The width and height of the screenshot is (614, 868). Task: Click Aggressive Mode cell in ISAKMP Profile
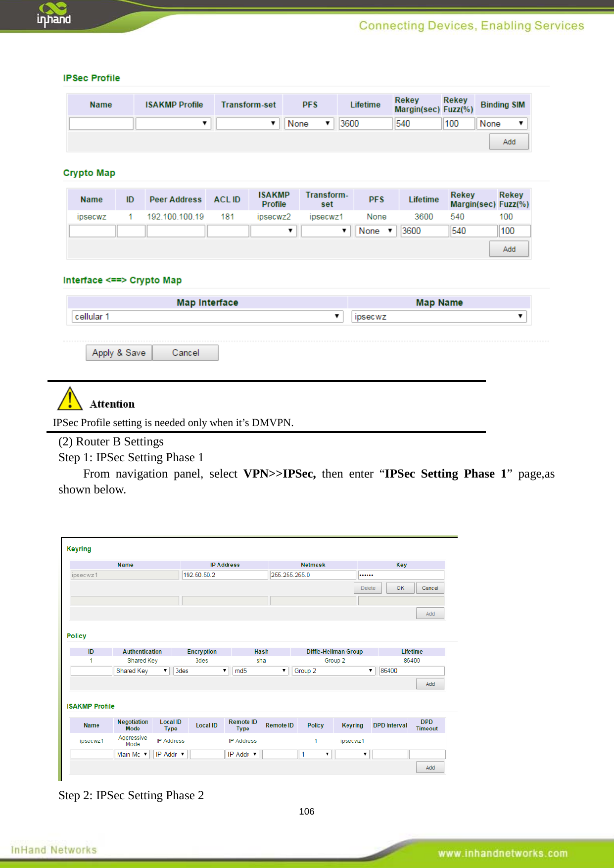pos(133,741)
